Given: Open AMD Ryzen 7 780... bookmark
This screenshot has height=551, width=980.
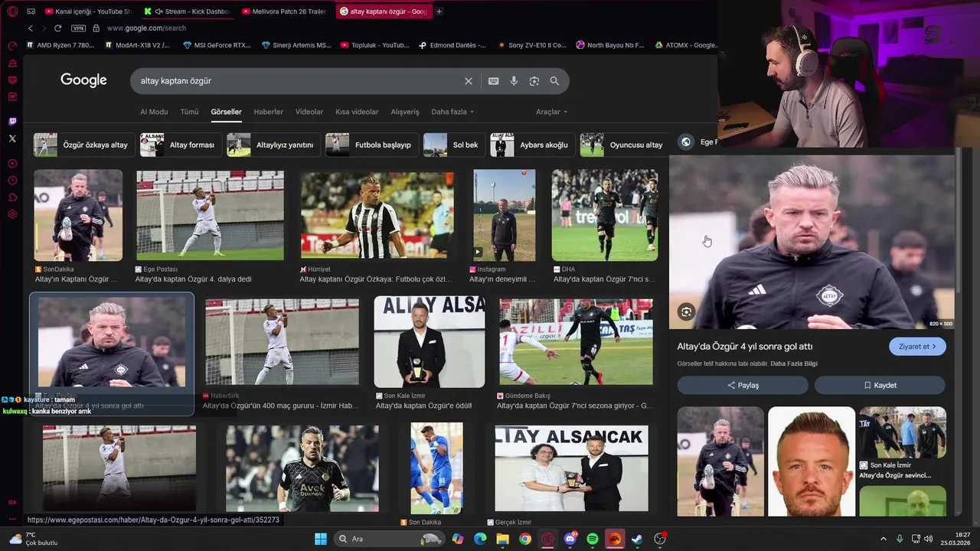Looking at the screenshot, I should coord(60,45).
